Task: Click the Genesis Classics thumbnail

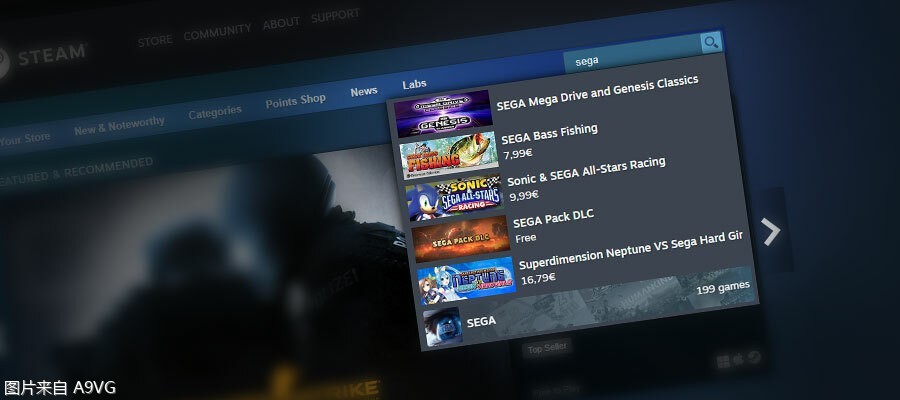Action: point(444,113)
